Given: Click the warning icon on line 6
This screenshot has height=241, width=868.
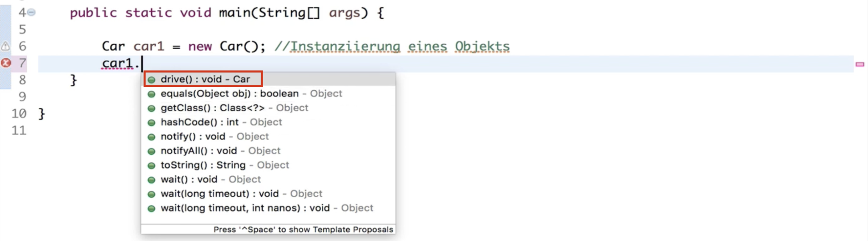Looking at the screenshot, I should [x=5, y=46].
